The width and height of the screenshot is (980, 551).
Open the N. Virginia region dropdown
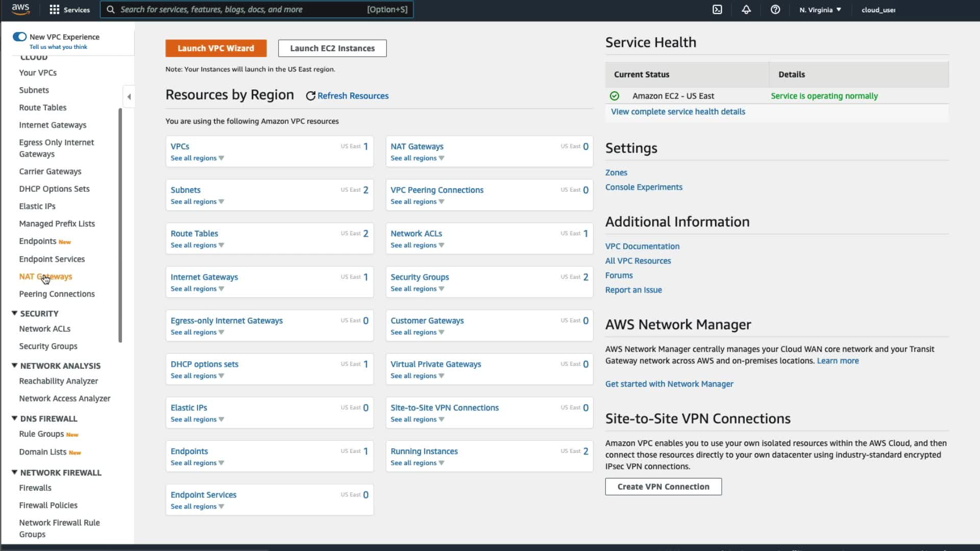pos(820,10)
